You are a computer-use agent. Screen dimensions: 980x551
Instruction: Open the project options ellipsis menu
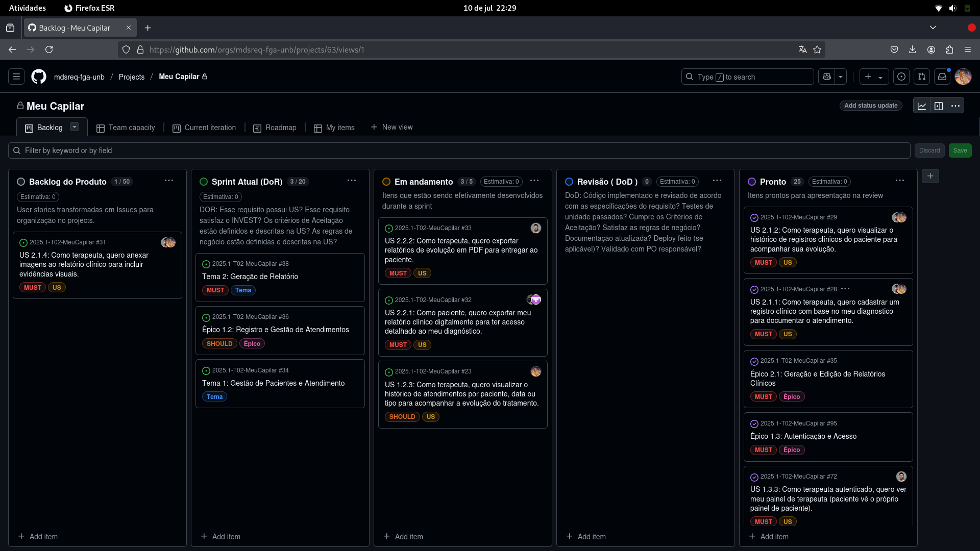[x=955, y=106]
